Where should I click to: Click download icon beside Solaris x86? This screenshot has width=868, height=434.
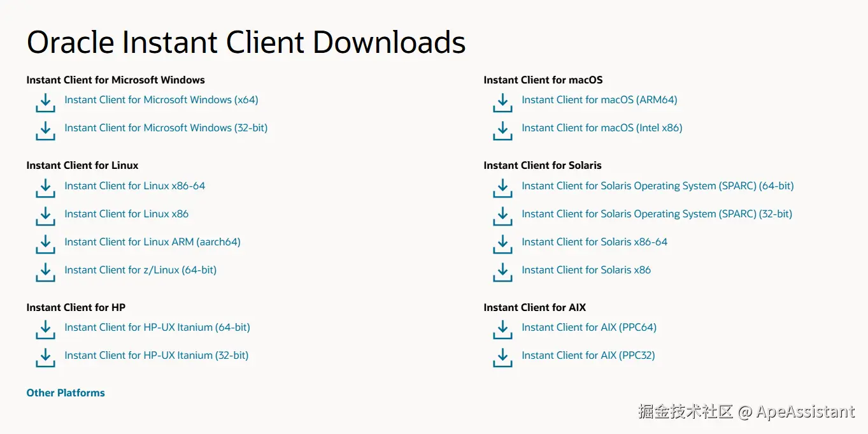point(502,273)
